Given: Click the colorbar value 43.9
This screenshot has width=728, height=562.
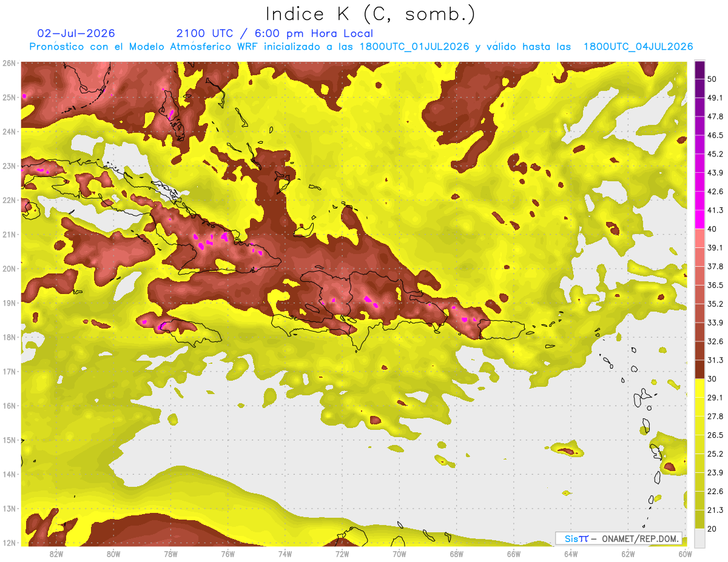Looking at the screenshot, I should [715, 173].
